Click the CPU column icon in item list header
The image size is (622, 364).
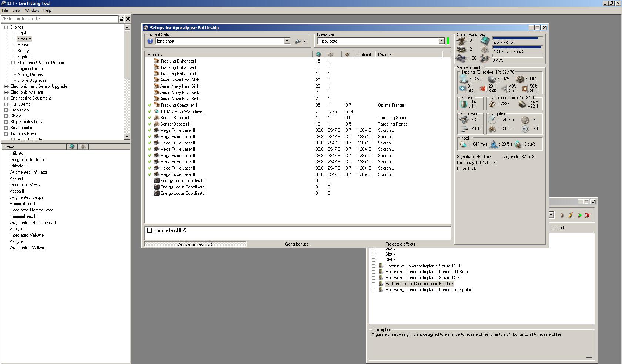(x=72, y=147)
